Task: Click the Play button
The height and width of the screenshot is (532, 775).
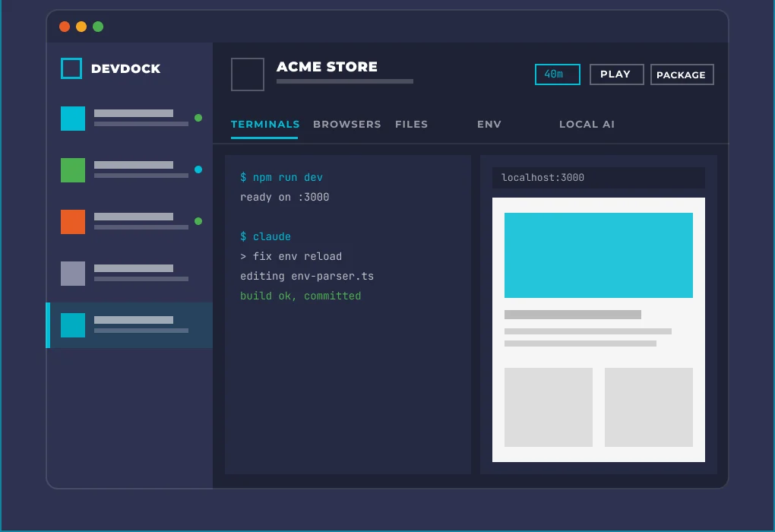Action: [617, 74]
